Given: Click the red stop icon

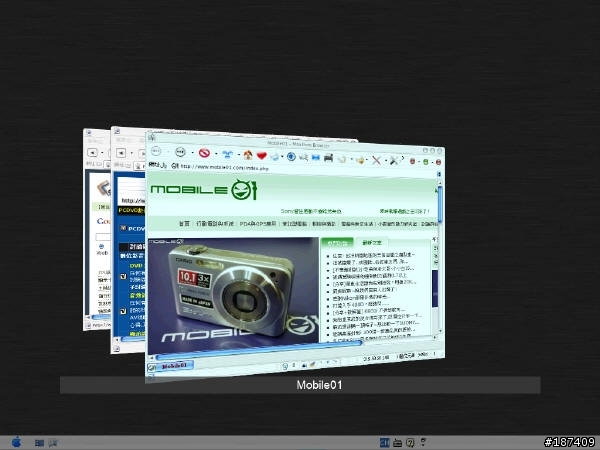Looking at the screenshot, I should click(204, 153).
